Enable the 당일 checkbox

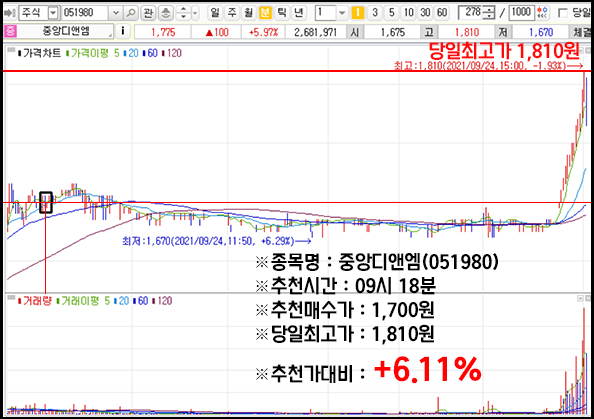pos(563,13)
